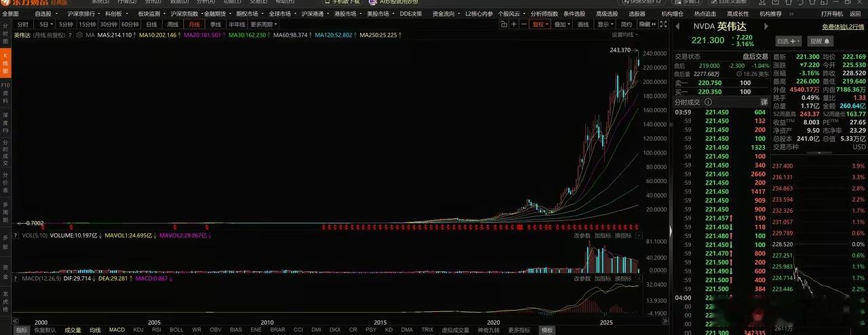The height and width of the screenshot is (335, 868).
Task: Open 分时成交 in left sidebar
Action: point(5,153)
